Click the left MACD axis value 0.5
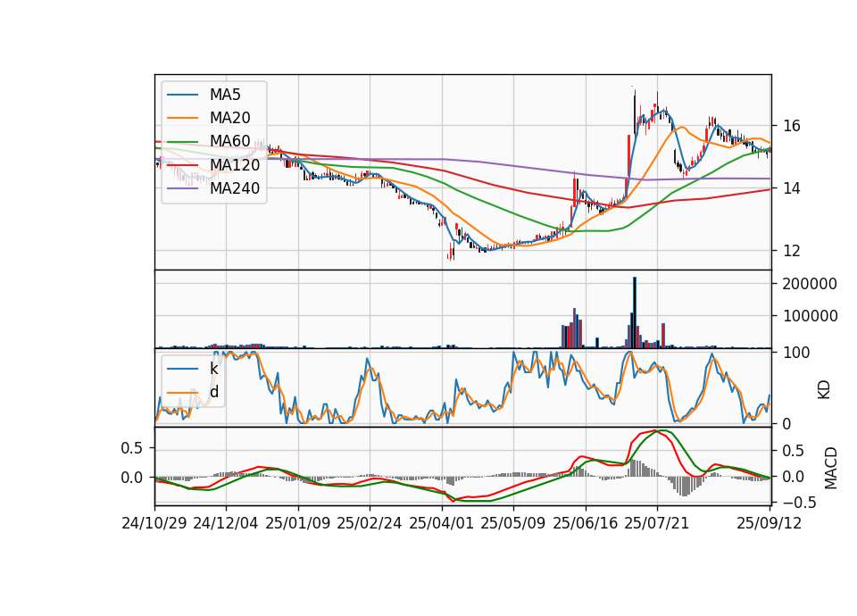Screen dimensions: 857x616 pos(132,449)
